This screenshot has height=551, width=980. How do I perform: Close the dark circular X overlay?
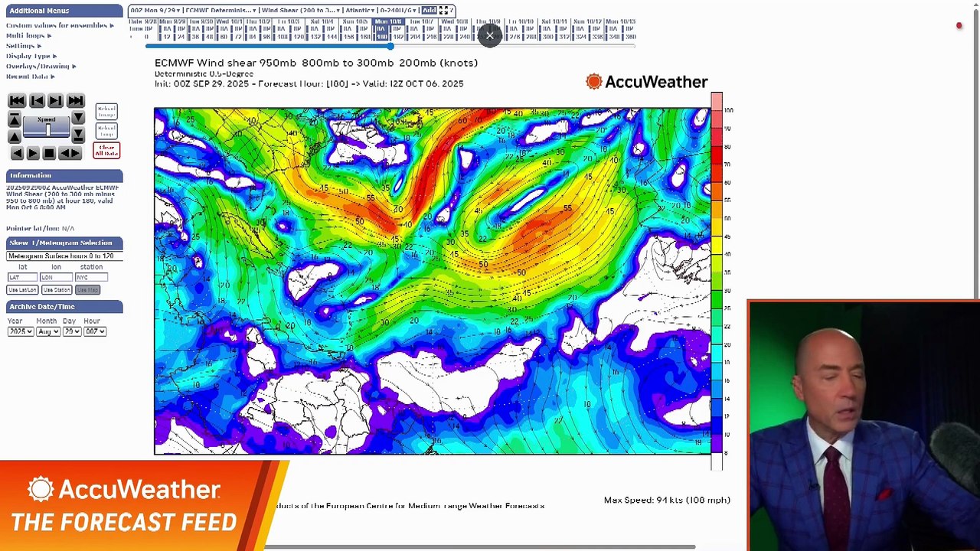point(490,35)
